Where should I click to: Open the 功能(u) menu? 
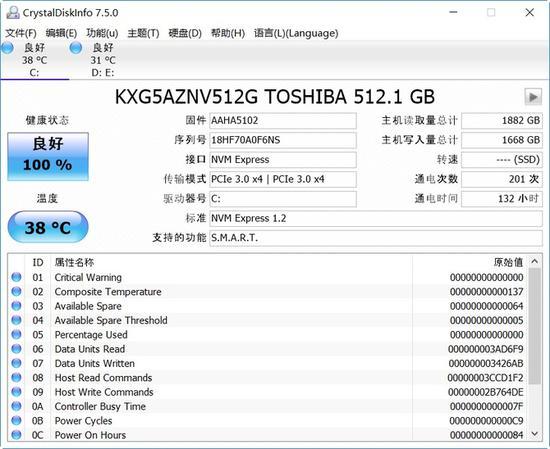click(x=102, y=33)
